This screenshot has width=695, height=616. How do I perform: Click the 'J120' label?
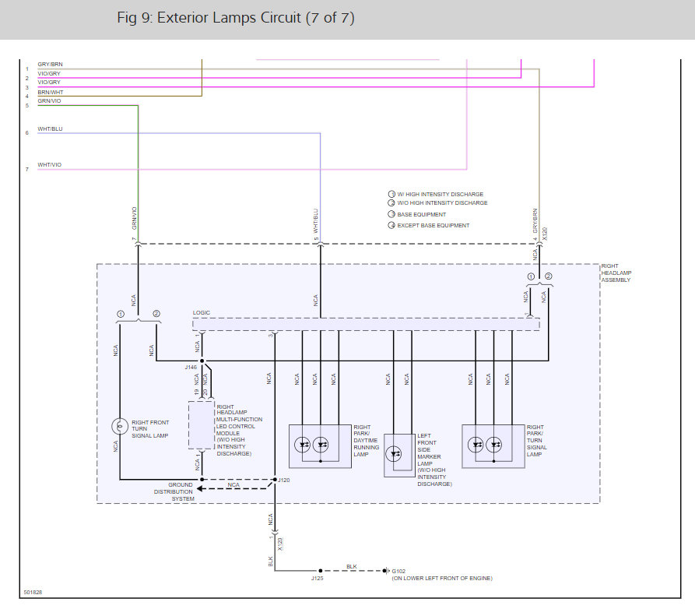tap(284, 480)
